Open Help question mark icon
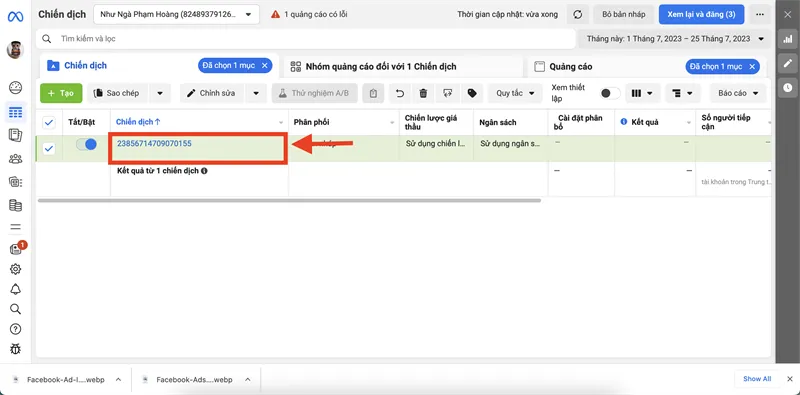 (x=15, y=329)
